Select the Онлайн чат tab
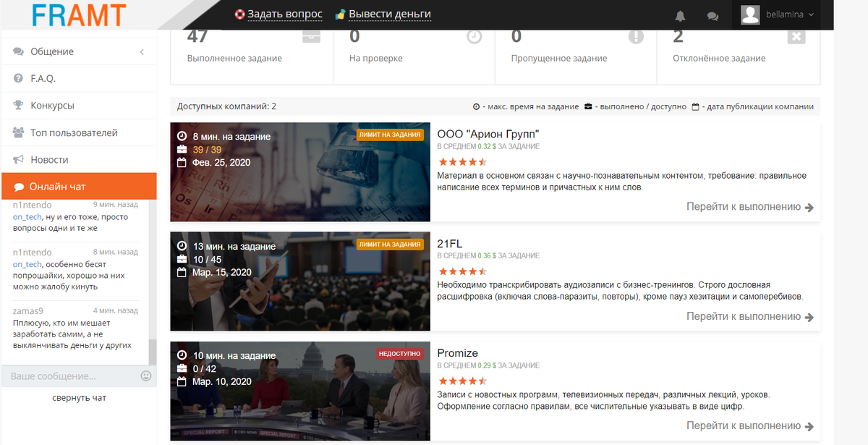Screen dimensions: 868x445 tap(79, 187)
